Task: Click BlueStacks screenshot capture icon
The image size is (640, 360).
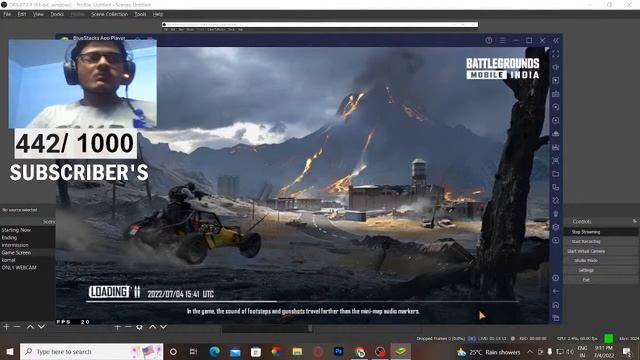Action: pyautogui.click(x=556, y=160)
